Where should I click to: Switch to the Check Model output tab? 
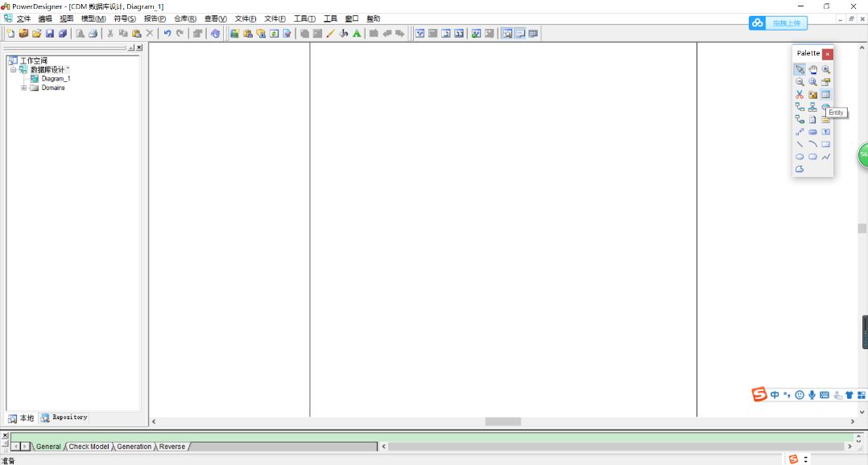click(89, 446)
